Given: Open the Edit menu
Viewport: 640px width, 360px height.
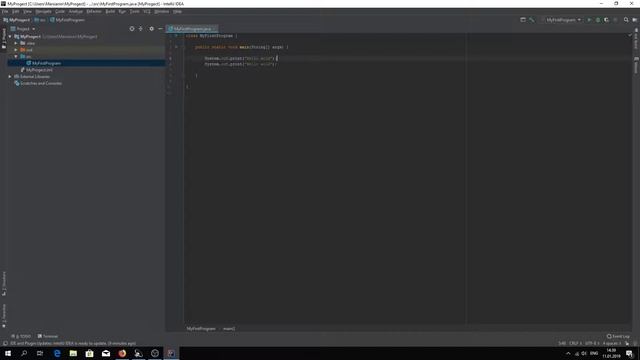Looking at the screenshot, I should (16, 11).
